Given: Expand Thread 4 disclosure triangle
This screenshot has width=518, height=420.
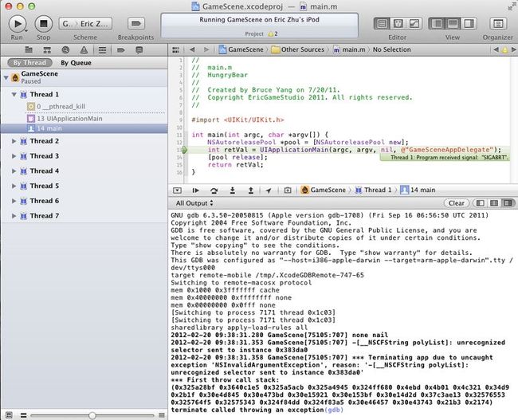Looking at the screenshot, I should pos(14,171).
